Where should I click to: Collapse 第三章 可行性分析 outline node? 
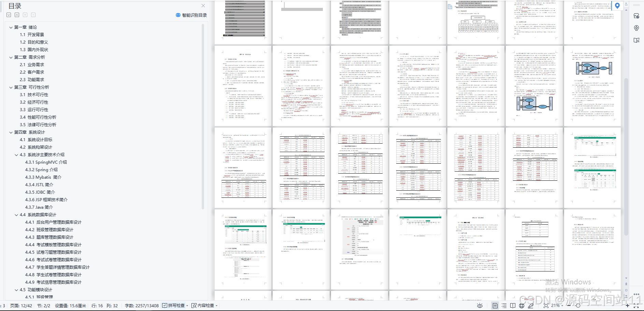11,87
